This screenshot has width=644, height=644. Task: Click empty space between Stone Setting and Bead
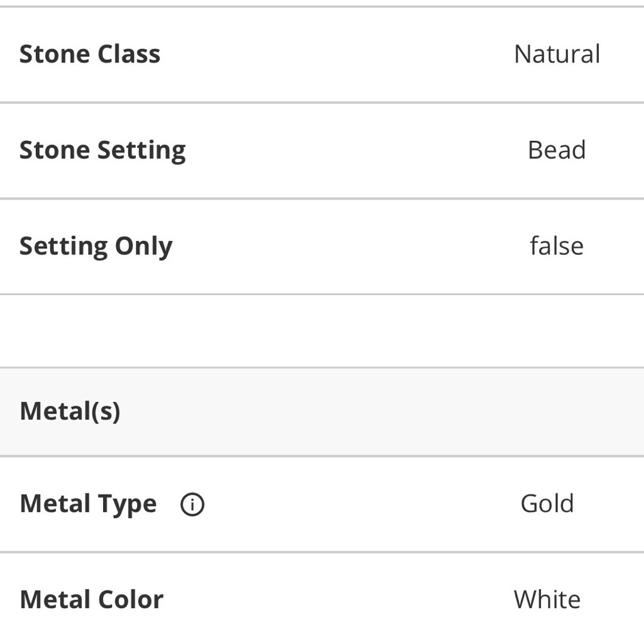pos(354,150)
